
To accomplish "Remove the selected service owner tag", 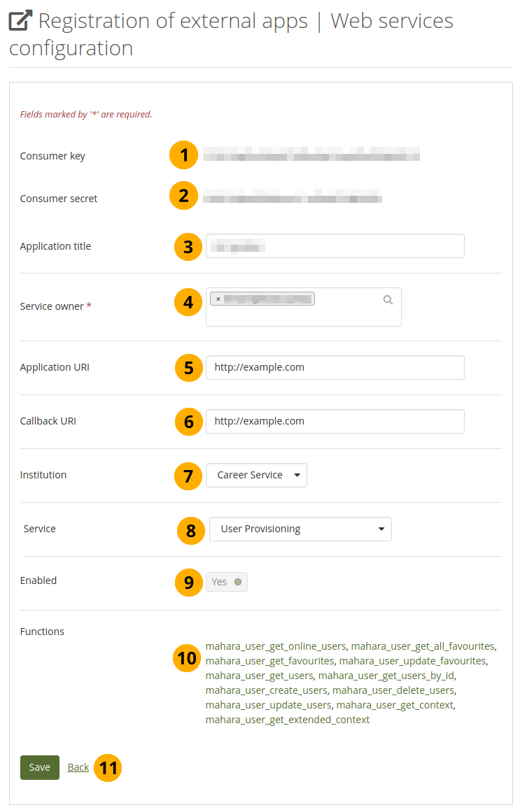I will (218, 299).
